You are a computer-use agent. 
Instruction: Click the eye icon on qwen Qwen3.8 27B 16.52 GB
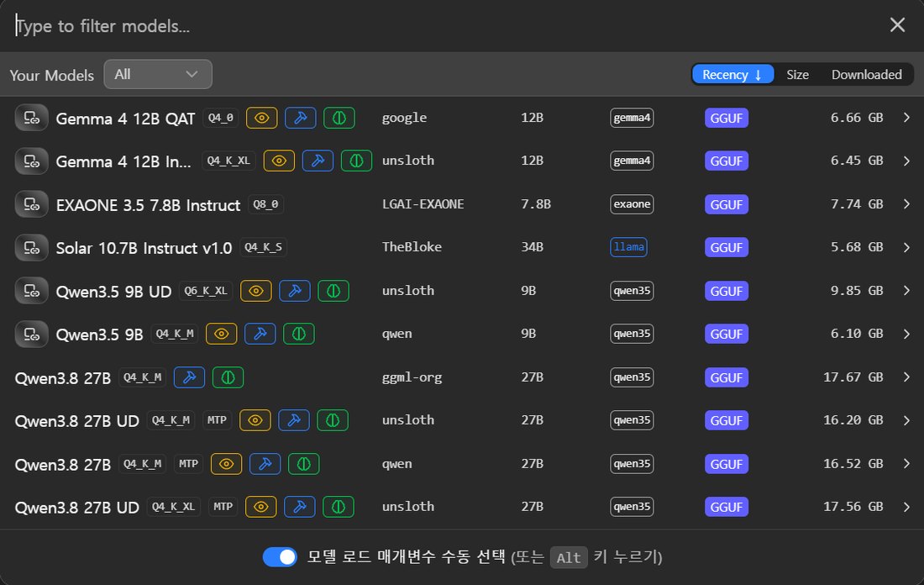tap(226, 464)
